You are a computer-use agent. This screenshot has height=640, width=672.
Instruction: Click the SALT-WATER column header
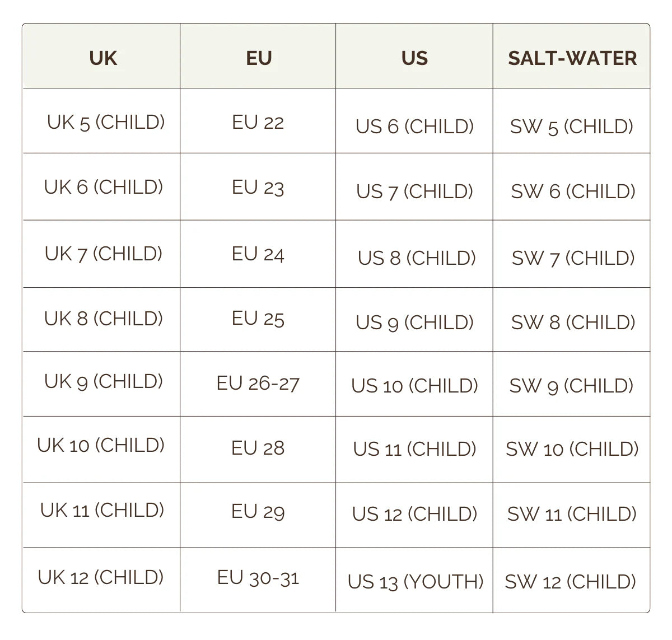[572, 58]
